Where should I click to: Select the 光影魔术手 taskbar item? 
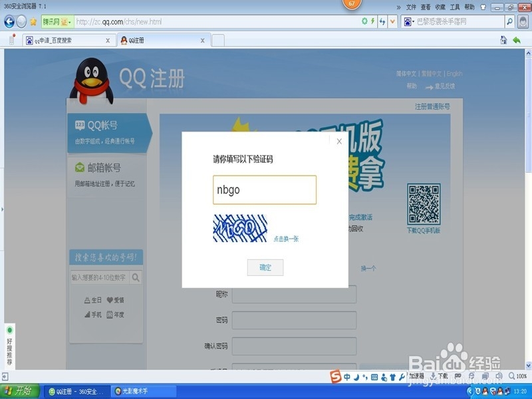point(144,392)
